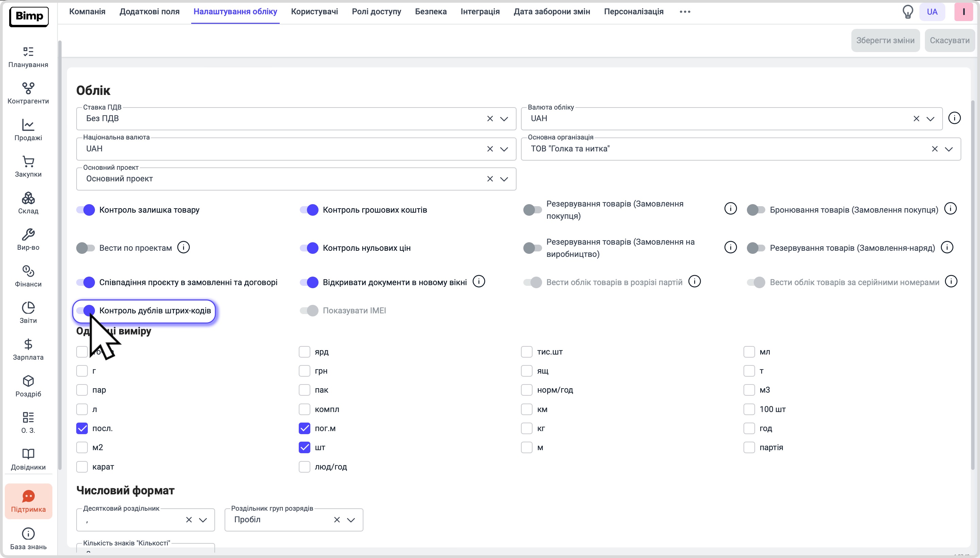Open the О. З. sidebar section
The width and height of the screenshot is (980, 558).
[x=28, y=423]
